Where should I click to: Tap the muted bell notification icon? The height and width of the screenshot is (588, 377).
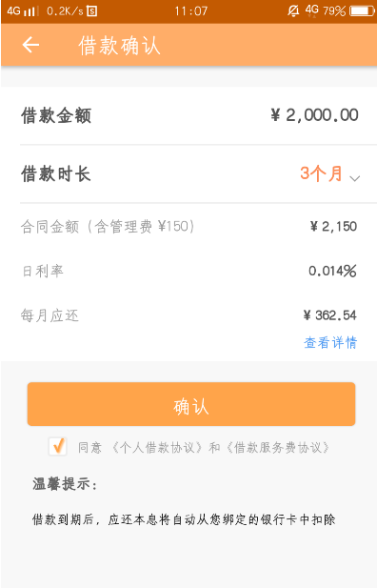[293, 10]
